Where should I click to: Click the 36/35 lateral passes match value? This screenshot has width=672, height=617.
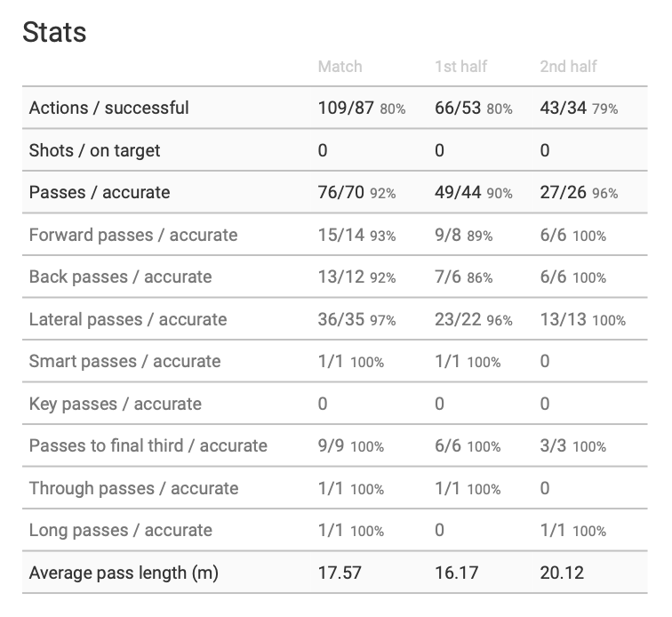[341, 319]
